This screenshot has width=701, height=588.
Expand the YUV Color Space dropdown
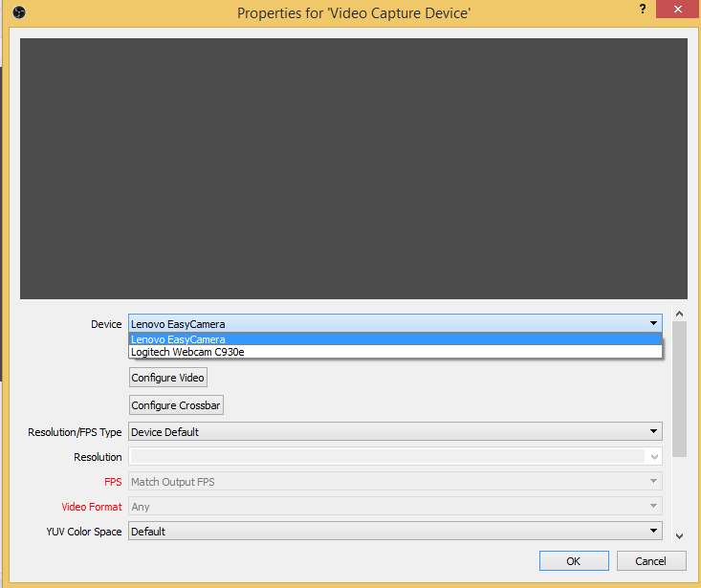click(395, 532)
